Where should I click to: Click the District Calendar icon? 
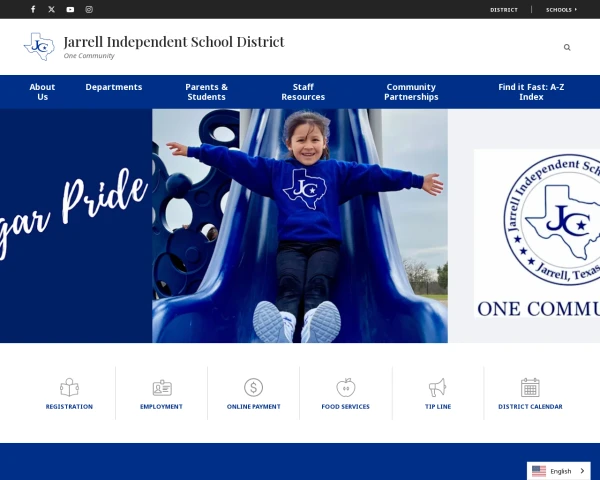(x=530, y=387)
